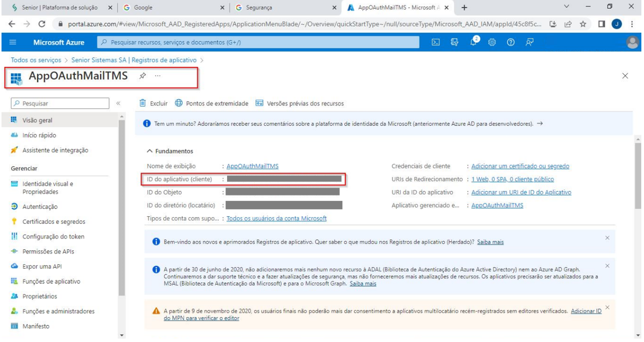
Task: Click Adicionar um URI de ID do Aplicativo
Action: coord(521,193)
